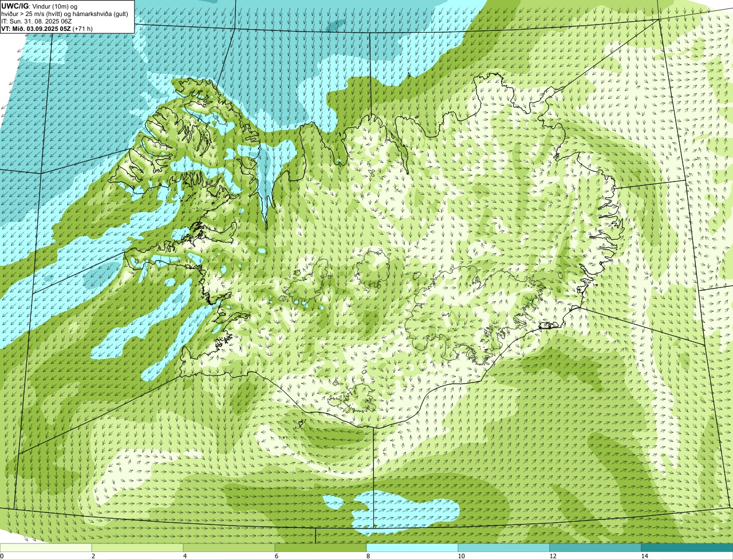Click the legend tick label "2"
The width and height of the screenshot is (733, 560).
[93, 556]
